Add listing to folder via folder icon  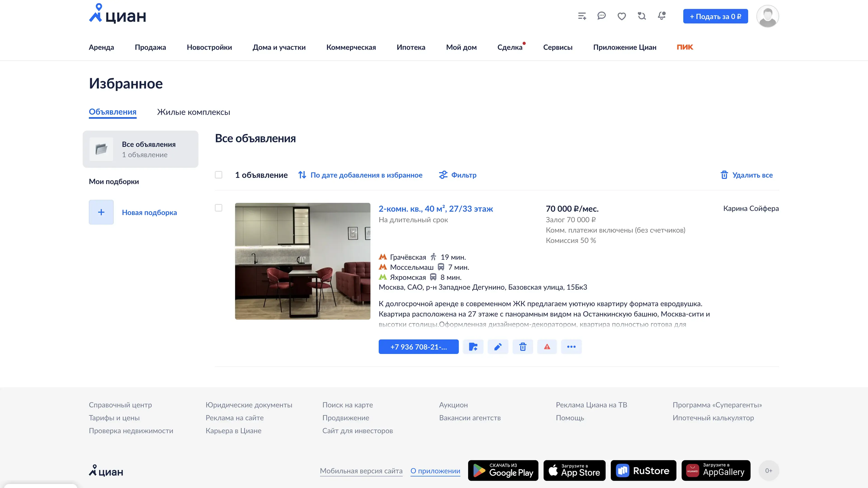click(473, 347)
